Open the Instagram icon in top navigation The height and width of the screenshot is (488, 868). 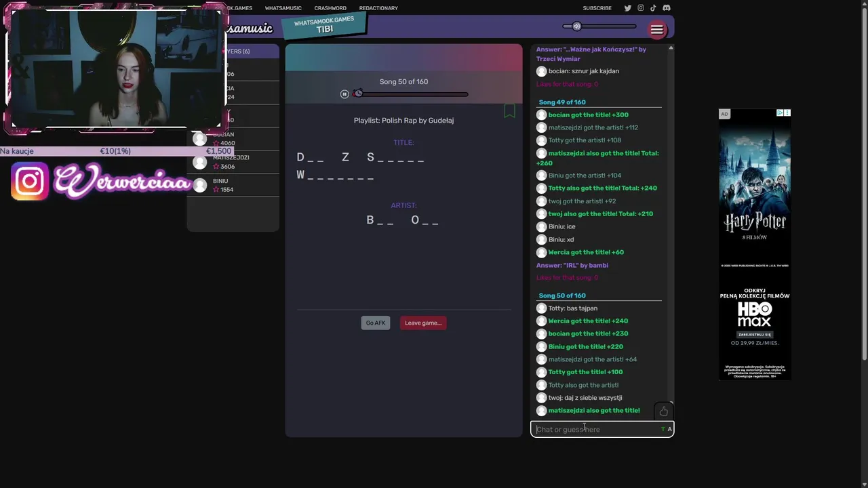pos(641,8)
